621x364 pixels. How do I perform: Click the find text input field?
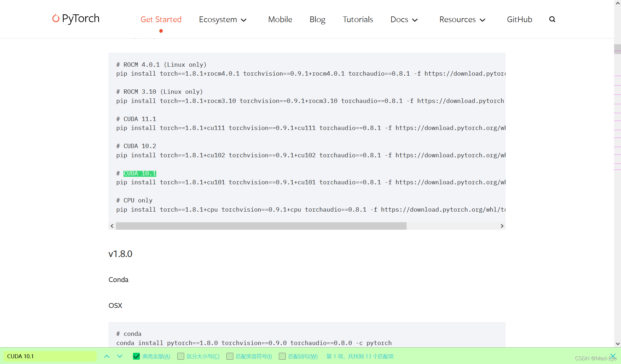(x=50, y=356)
